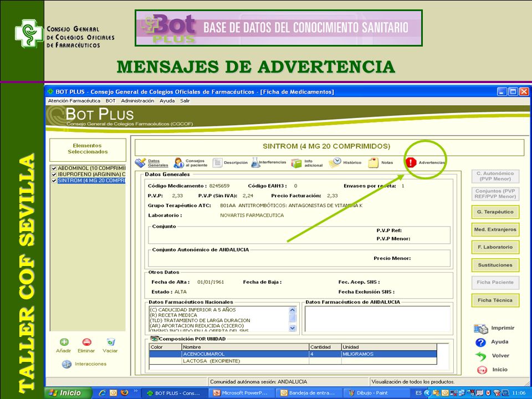Click the F. Laboratorio button
532x399 pixels.
click(495, 247)
